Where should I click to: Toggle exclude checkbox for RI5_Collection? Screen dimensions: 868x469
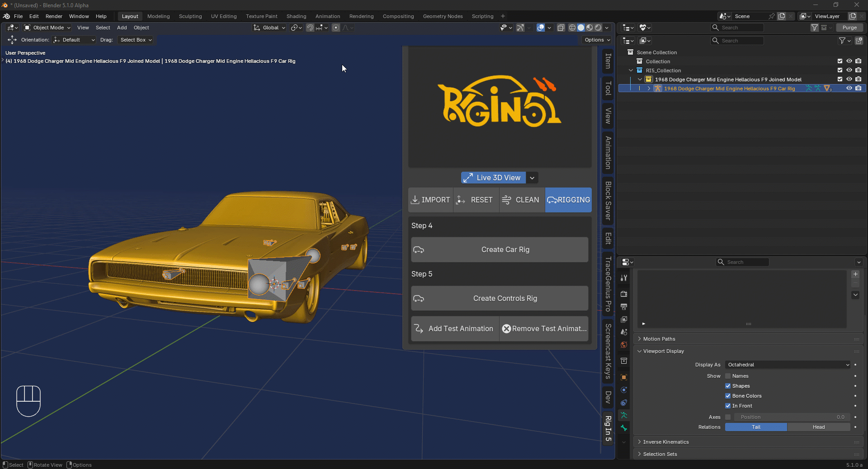click(x=840, y=70)
